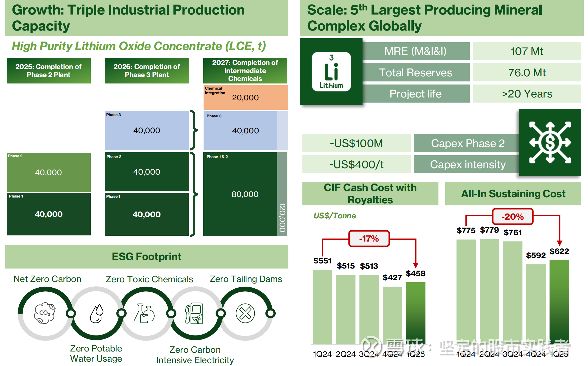Click the dollar sign capex icon
This screenshot has height=366, width=588.
[x=550, y=142]
